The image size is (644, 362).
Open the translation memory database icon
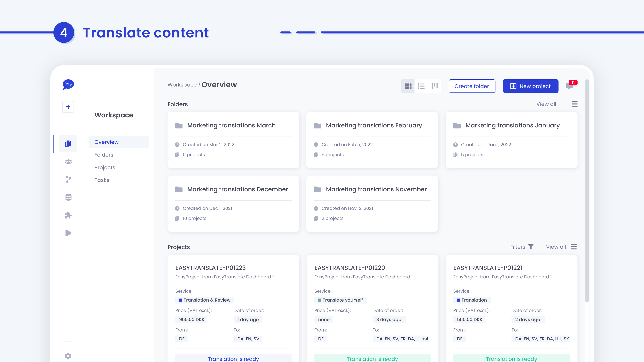click(x=68, y=197)
